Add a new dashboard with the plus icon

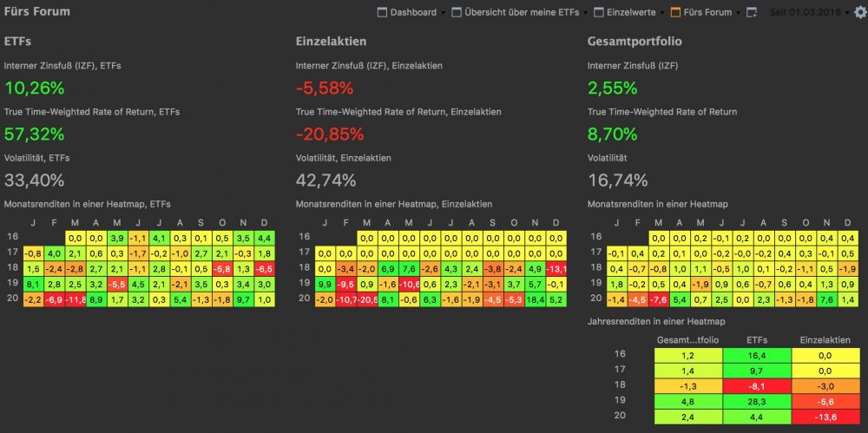[751, 12]
